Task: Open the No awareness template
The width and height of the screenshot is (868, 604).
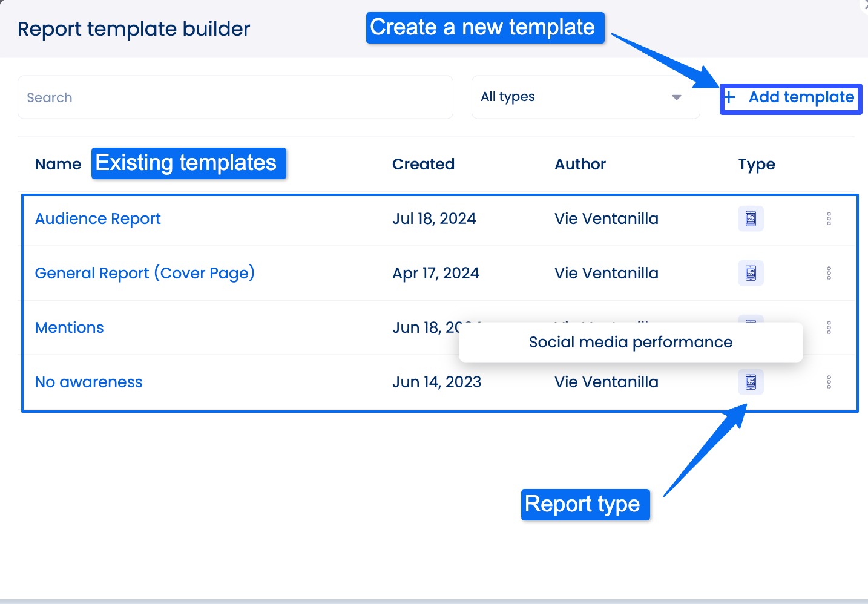Action: pos(88,382)
